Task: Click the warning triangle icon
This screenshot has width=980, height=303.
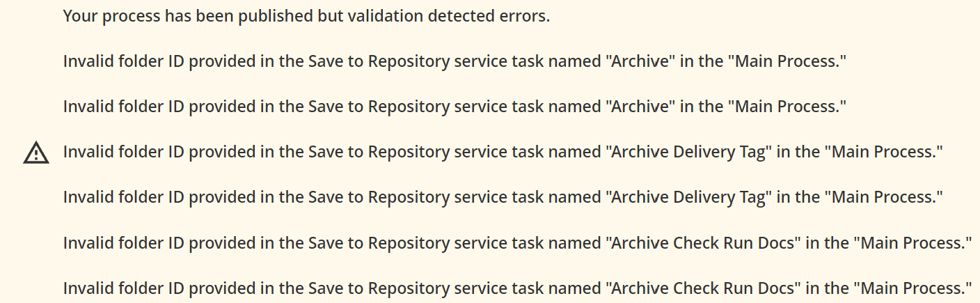Action: pos(36,153)
